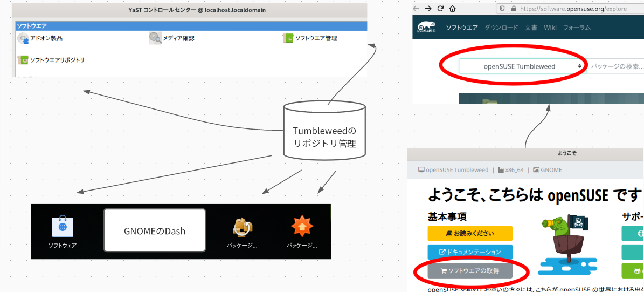Screen dimensions: 644x292
Task: Launch ソフトウエア管理 in YaST Control Center
Action: click(x=310, y=39)
